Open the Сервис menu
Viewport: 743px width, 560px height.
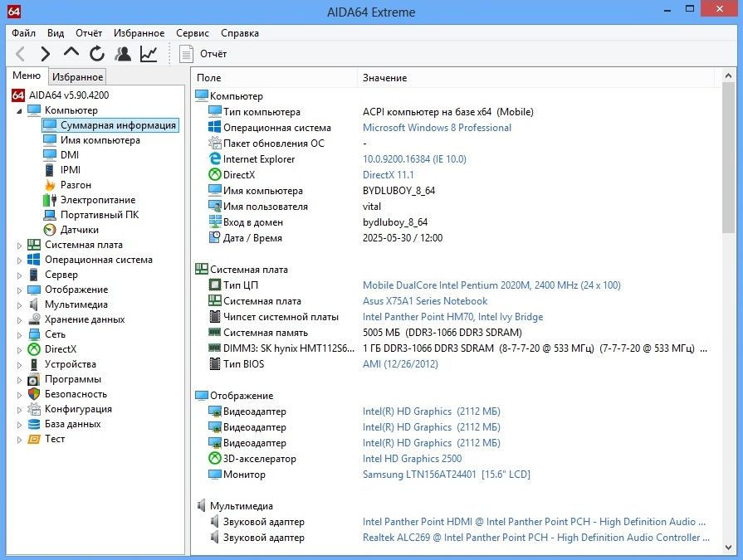pos(193,33)
